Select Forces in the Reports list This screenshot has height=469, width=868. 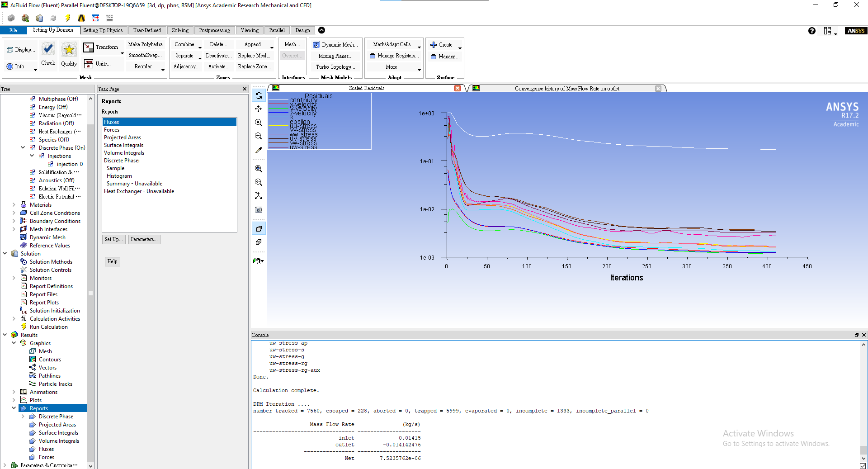tap(112, 130)
